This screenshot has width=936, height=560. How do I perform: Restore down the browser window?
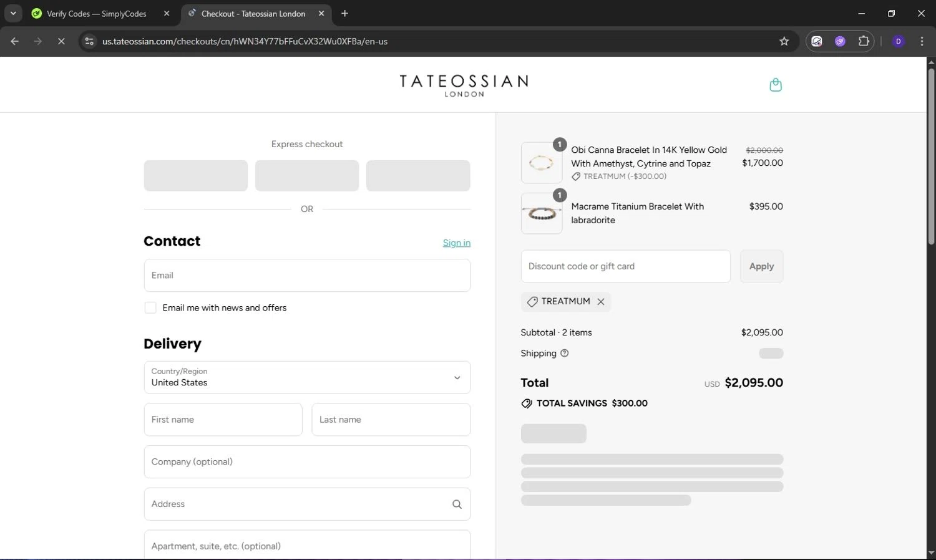[x=891, y=13]
